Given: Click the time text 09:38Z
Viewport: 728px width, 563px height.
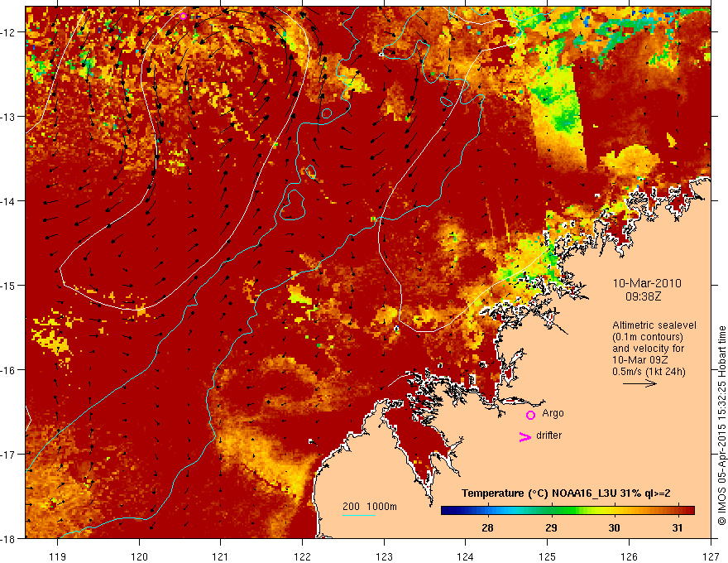Looking at the screenshot, I should (x=643, y=296).
